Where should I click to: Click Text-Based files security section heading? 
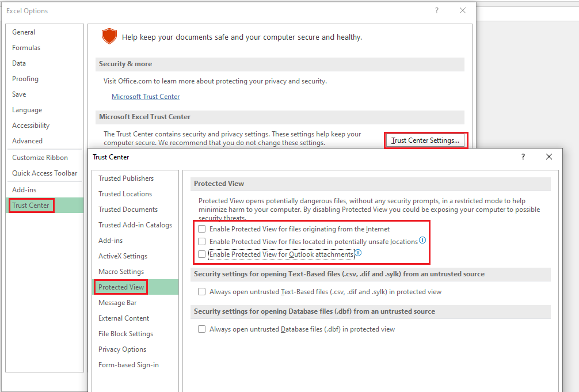pyautogui.click(x=339, y=274)
